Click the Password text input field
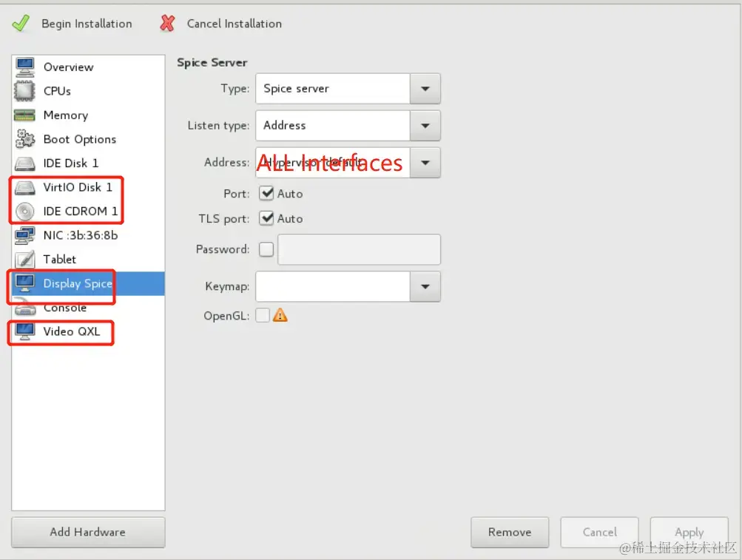 pyautogui.click(x=360, y=249)
